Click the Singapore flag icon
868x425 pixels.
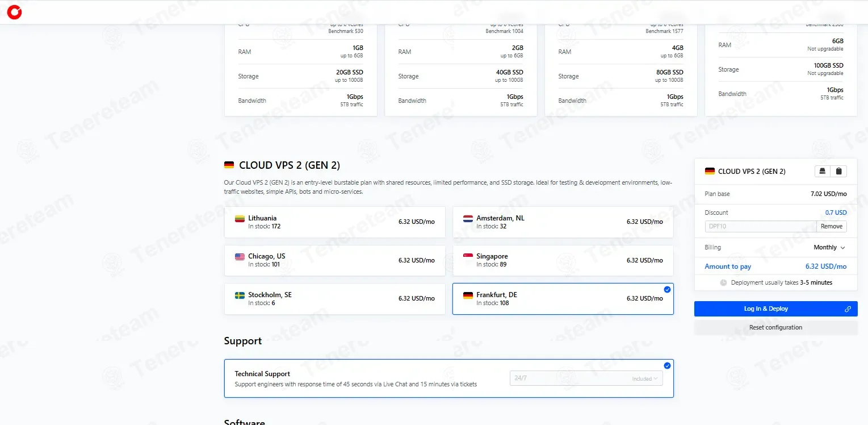coord(468,257)
